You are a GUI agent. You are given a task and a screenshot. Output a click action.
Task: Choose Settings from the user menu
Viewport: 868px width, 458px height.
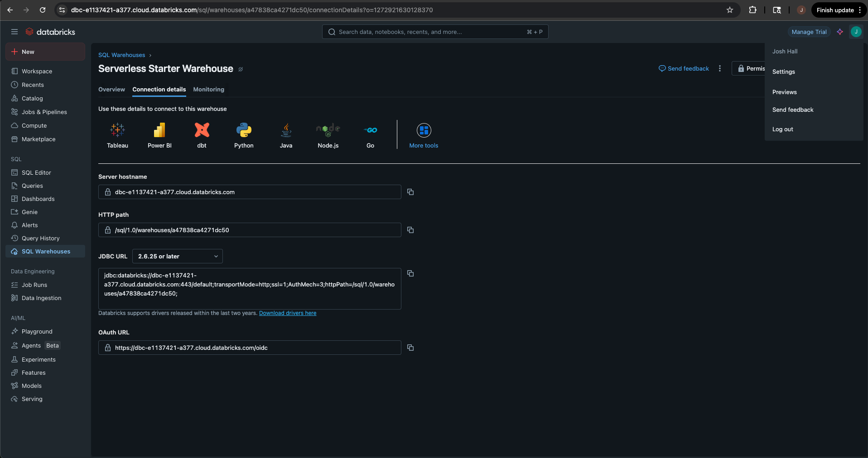point(784,72)
